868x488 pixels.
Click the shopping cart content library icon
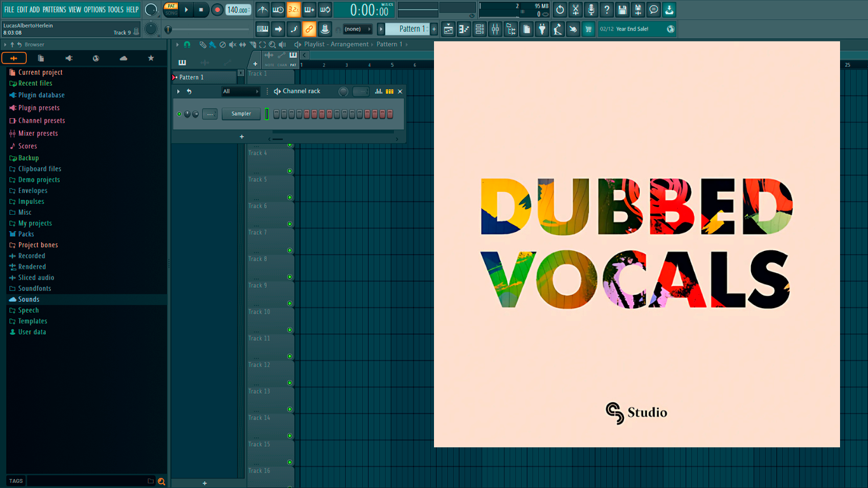(x=589, y=29)
